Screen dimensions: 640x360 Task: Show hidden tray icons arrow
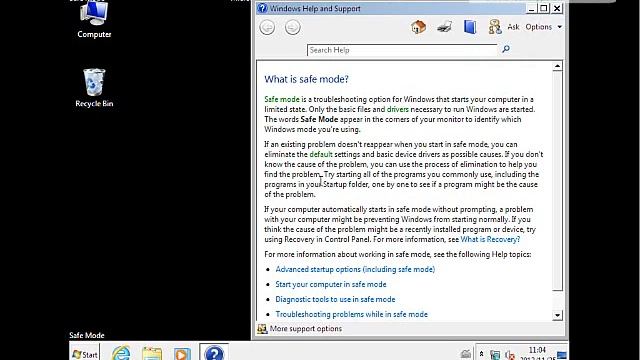(481, 354)
